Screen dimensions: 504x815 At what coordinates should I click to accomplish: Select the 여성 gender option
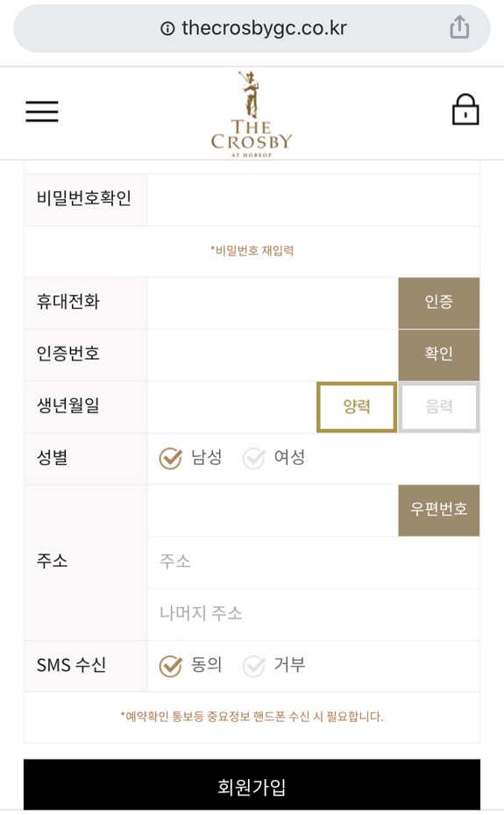click(273, 458)
